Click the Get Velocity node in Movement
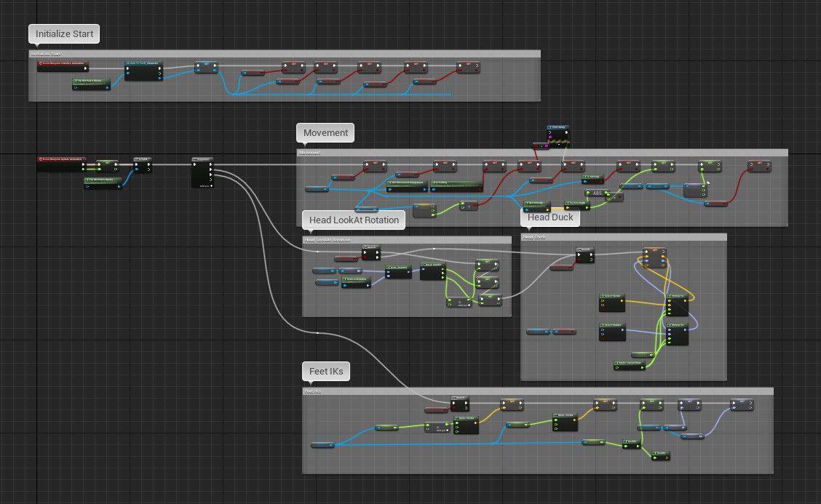Image resolution: width=821 pixels, height=504 pixels. click(536, 203)
